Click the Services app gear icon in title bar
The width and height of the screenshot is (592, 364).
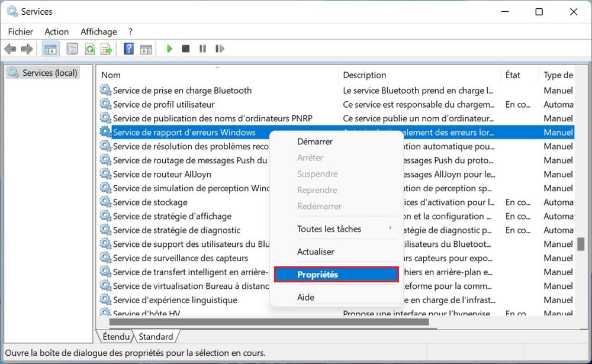12,11
